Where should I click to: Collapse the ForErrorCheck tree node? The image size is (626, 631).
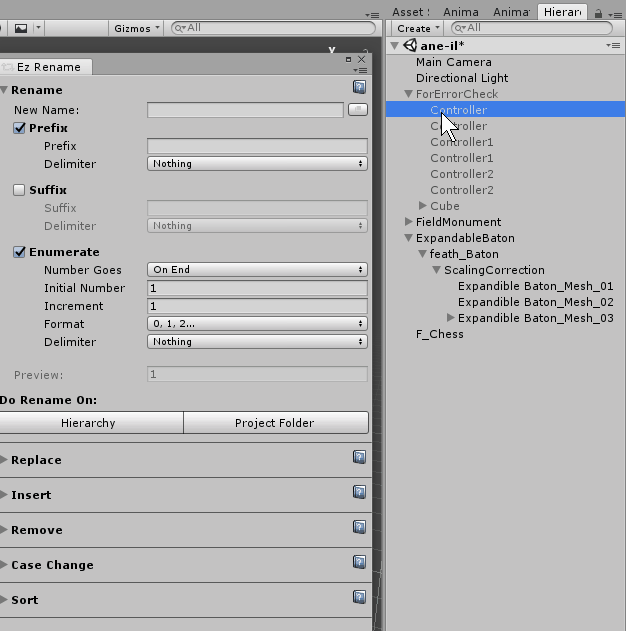click(408, 94)
